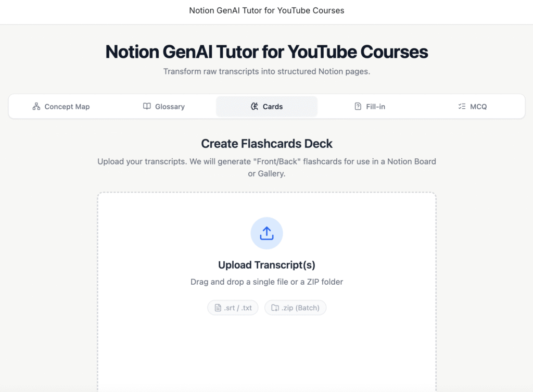The height and width of the screenshot is (392, 533).
Task: Switch to the MCQ tab
Action: [478, 107]
